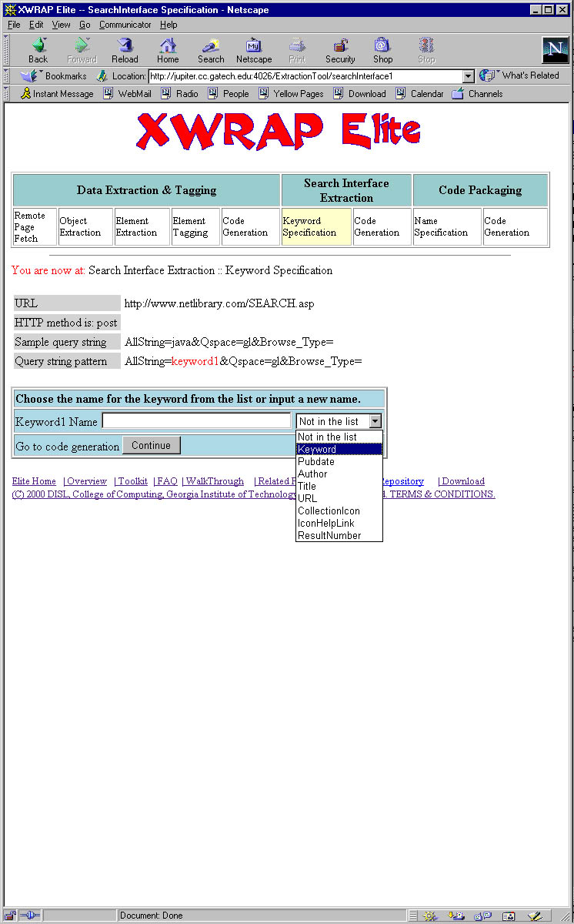The height and width of the screenshot is (924, 574).
Task: Open the View menu
Action: [x=61, y=25]
